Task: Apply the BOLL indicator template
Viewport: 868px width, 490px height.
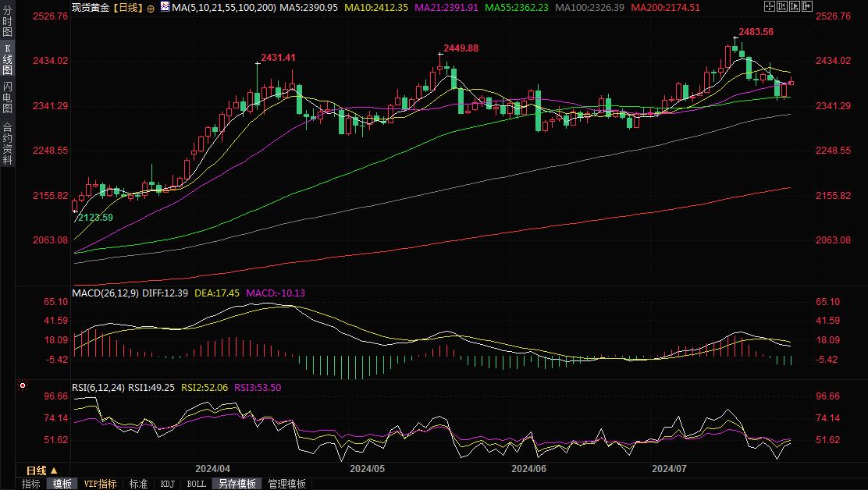Action: click(x=197, y=484)
